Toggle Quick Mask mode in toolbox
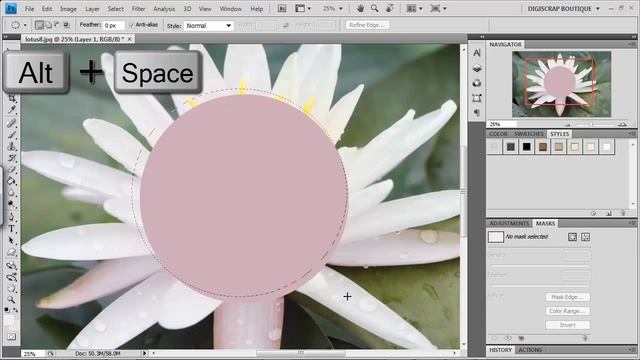Viewport: 640px width, 360px height. point(11,337)
